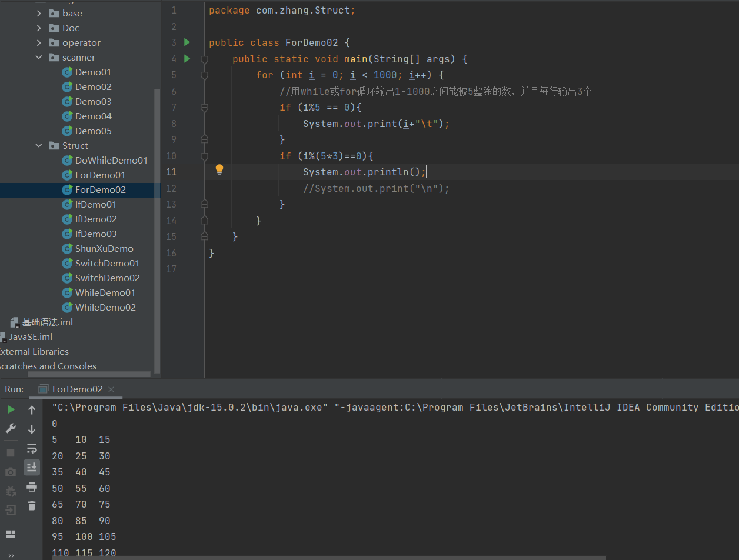Select DoWhileDemo01 in the project tree
The image size is (739, 560).
105,160
